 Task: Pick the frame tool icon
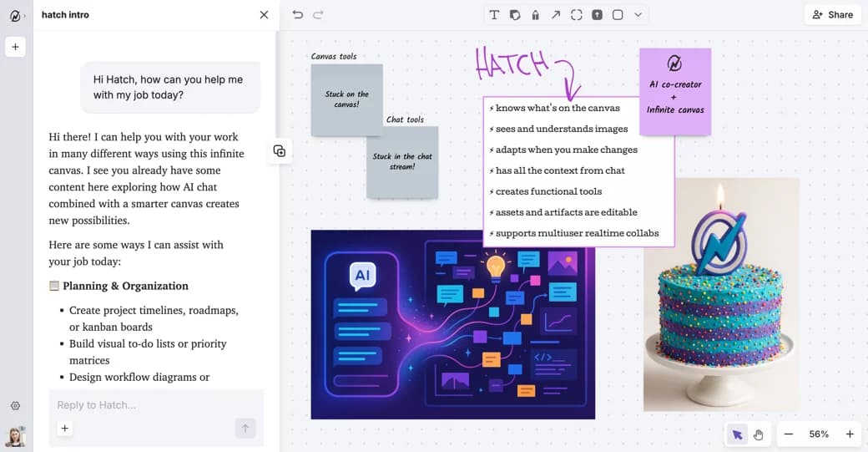[576, 15]
